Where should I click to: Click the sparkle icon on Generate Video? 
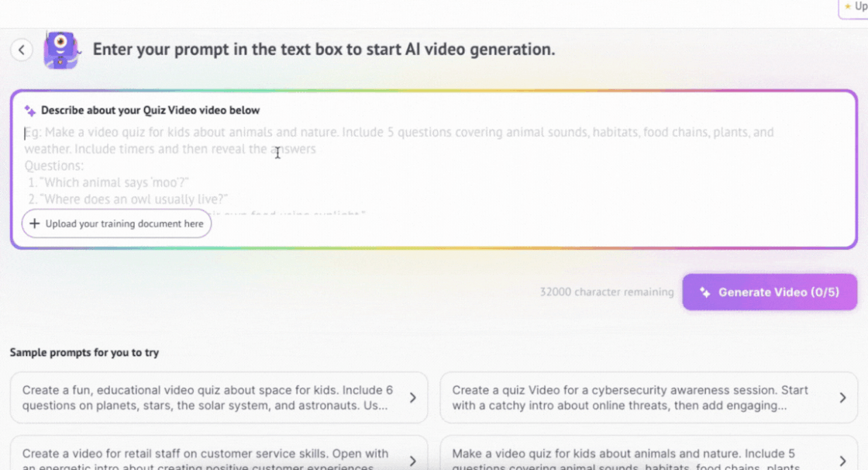point(704,292)
